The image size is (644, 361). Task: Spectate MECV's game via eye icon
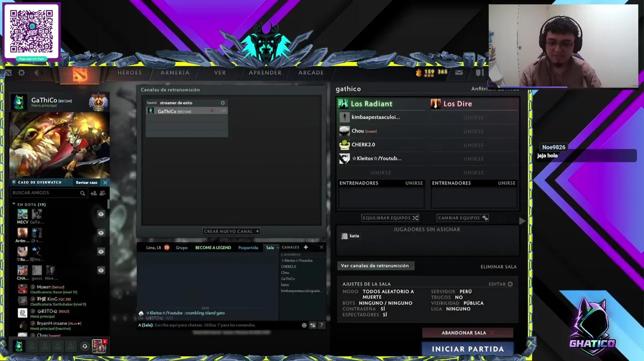[101, 215]
